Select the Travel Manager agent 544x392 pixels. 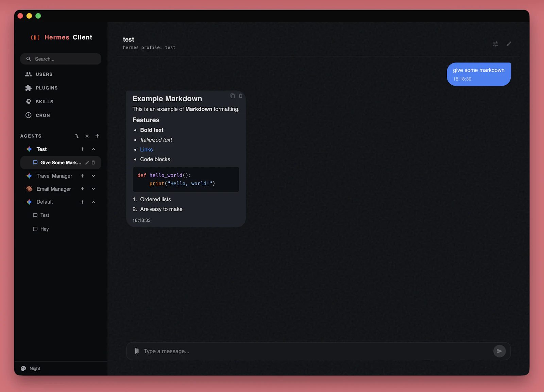tap(54, 176)
